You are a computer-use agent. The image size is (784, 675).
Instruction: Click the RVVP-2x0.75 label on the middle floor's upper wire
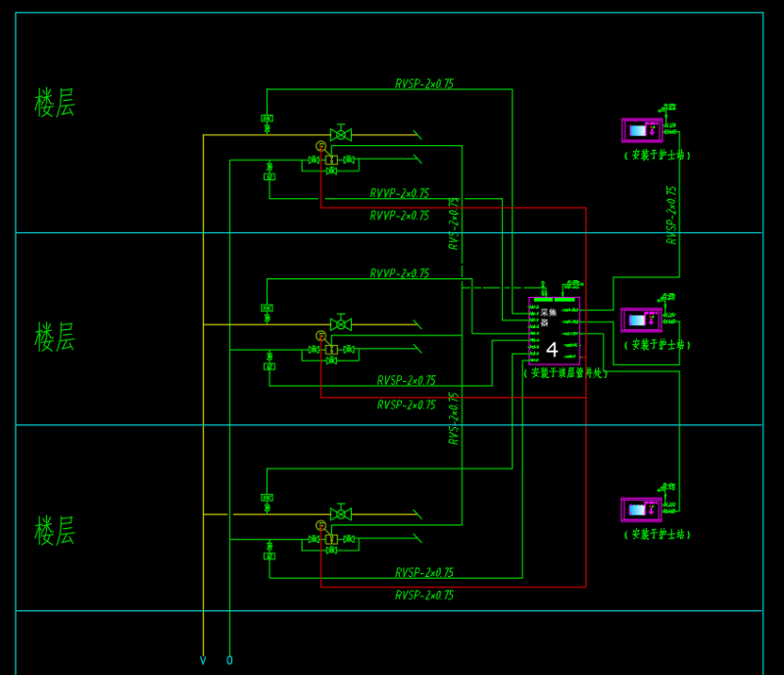click(x=399, y=273)
